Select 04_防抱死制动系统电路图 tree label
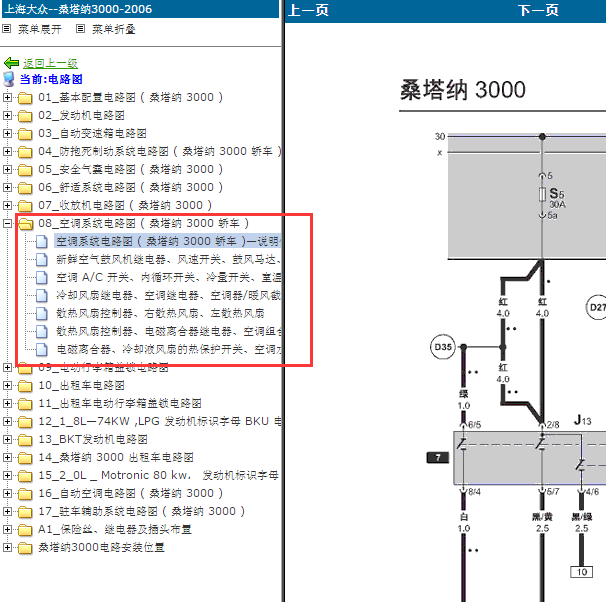This screenshot has height=602, width=606. click(160, 151)
